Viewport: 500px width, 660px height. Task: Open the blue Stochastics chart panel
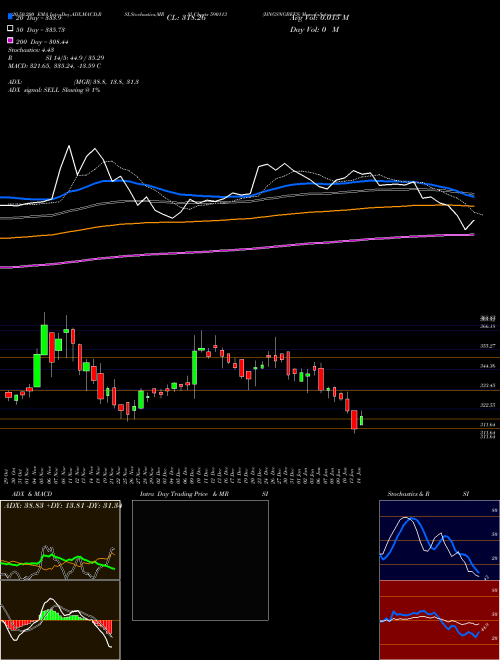click(x=439, y=540)
